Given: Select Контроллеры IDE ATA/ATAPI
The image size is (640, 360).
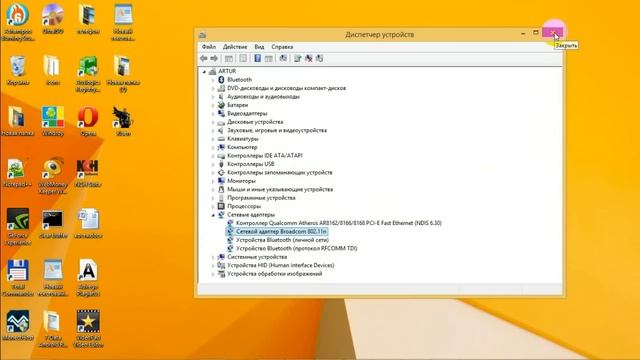Looking at the screenshot, I should 264,156.
